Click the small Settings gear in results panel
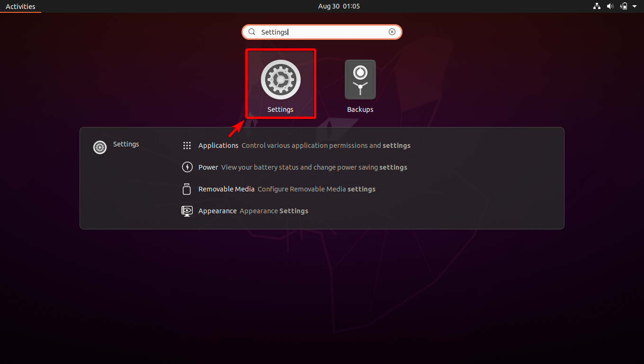Viewport: 644px width, 364px height. (x=100, y=147)
